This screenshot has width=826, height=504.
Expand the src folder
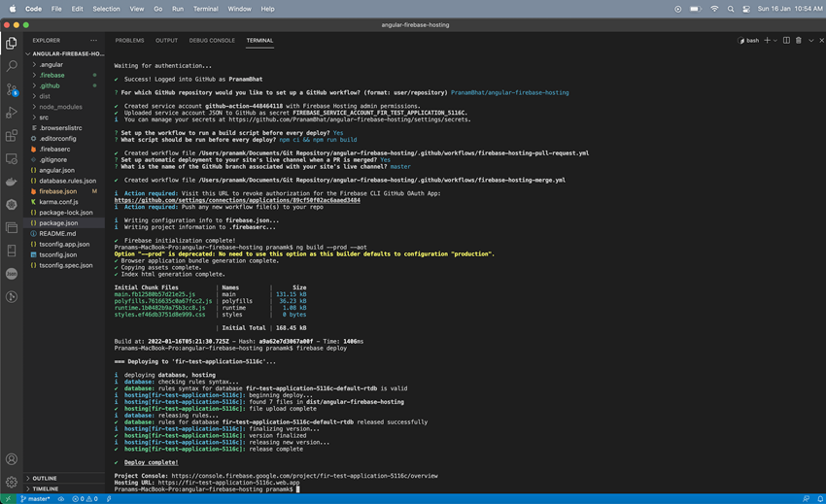44,118
